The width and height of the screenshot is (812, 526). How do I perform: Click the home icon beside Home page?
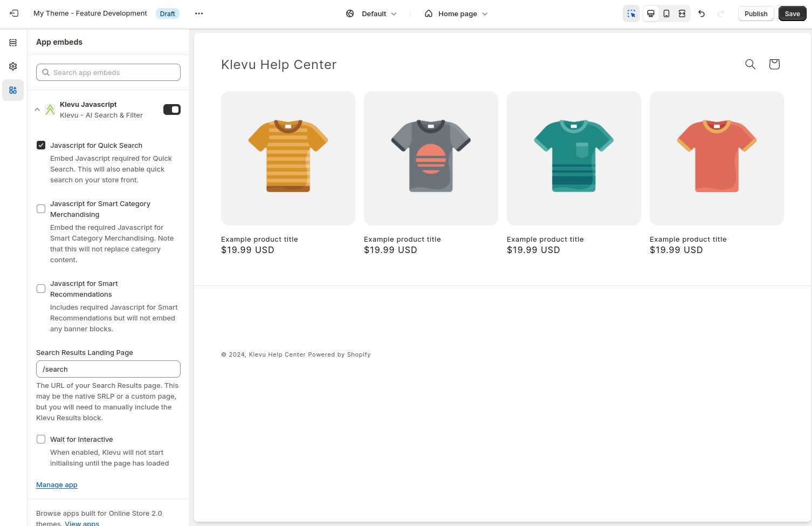point(429,13)
